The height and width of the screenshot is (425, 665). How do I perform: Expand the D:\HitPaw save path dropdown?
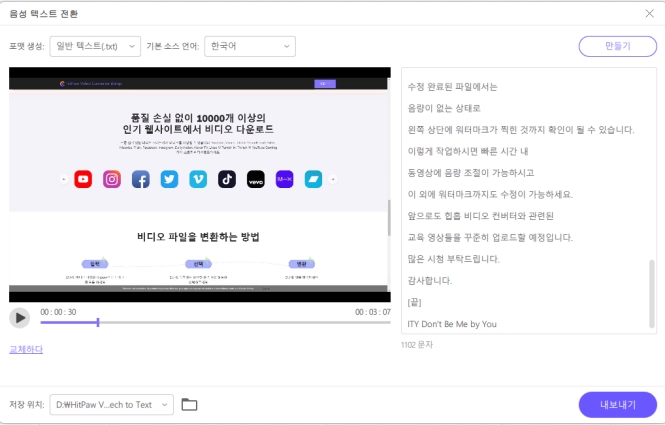112,405
